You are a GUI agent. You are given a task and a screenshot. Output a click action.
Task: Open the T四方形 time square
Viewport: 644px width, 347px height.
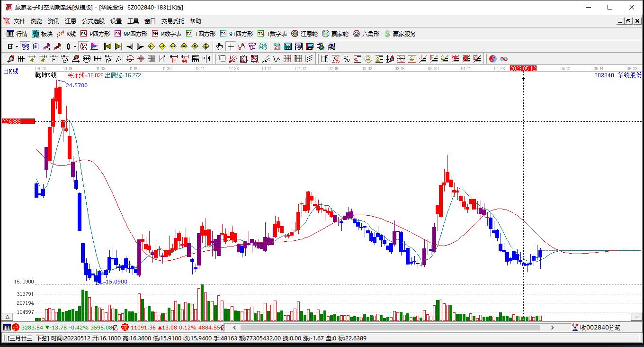[x=201, y=34]
